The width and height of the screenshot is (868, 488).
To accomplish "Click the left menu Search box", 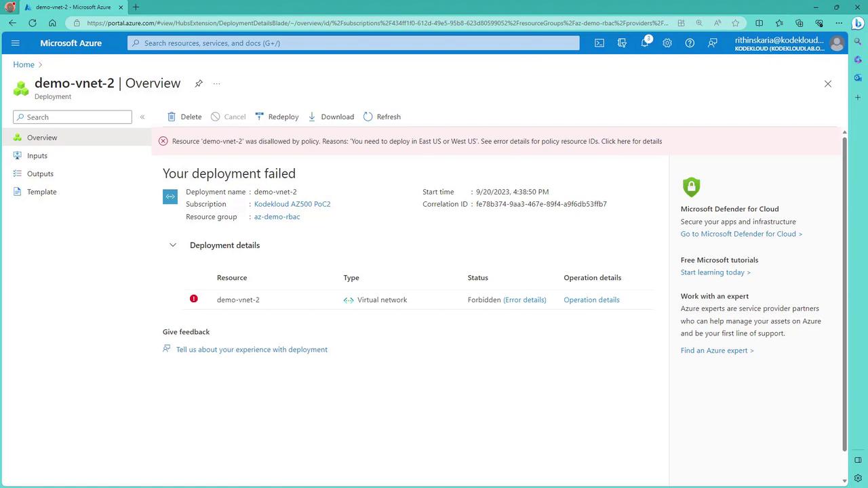I will 73,117.
